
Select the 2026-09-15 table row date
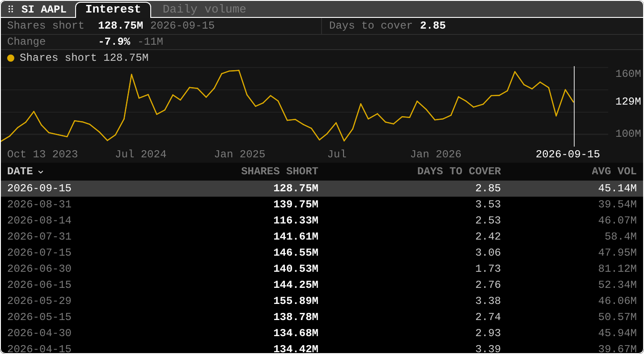(x=39, y=188)
